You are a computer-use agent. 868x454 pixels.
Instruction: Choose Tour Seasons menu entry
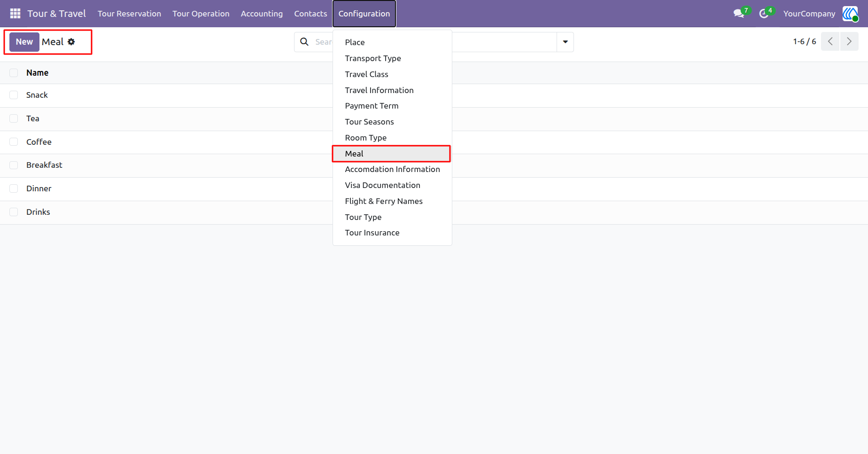pyautogui.click(x=392, y=122)
